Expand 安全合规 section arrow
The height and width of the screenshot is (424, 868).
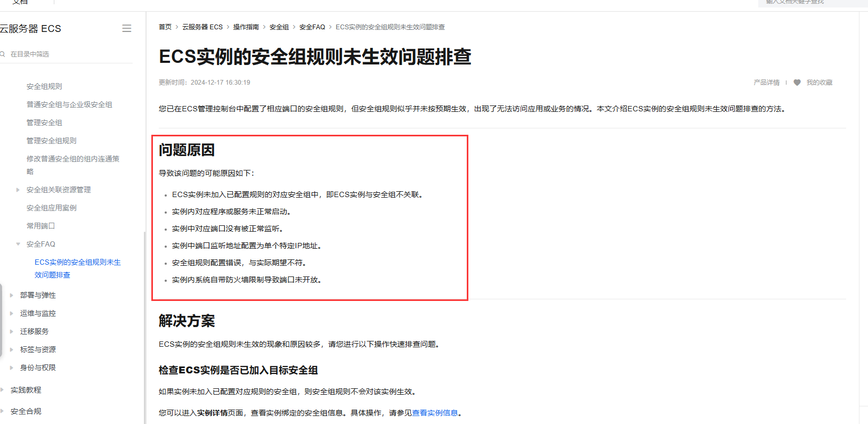(x=2, y=411)
